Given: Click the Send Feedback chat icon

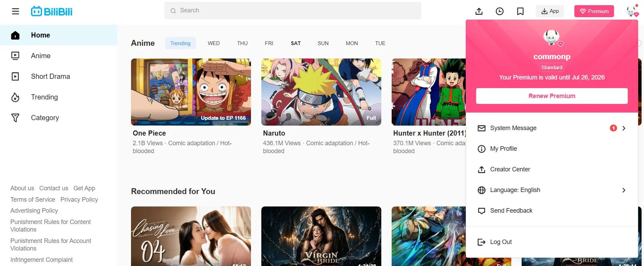Looking at the screenshot, I should pos(482,211).
